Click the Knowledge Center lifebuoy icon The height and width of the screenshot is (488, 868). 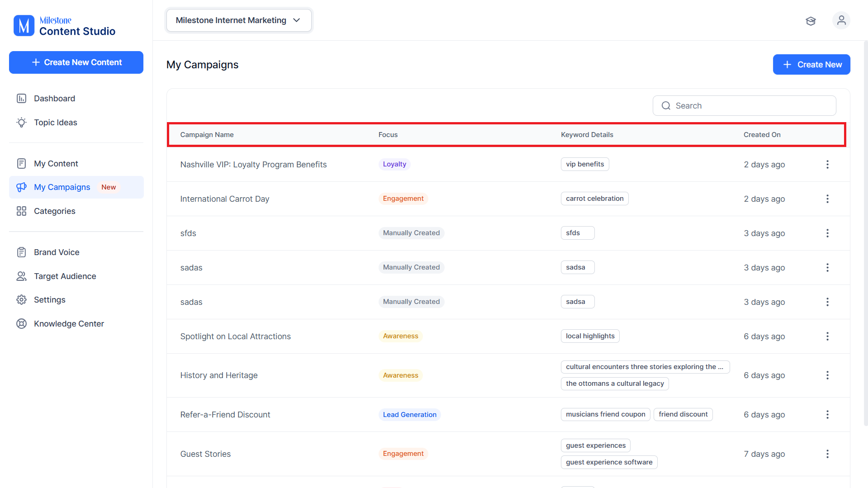coord(21,324)
